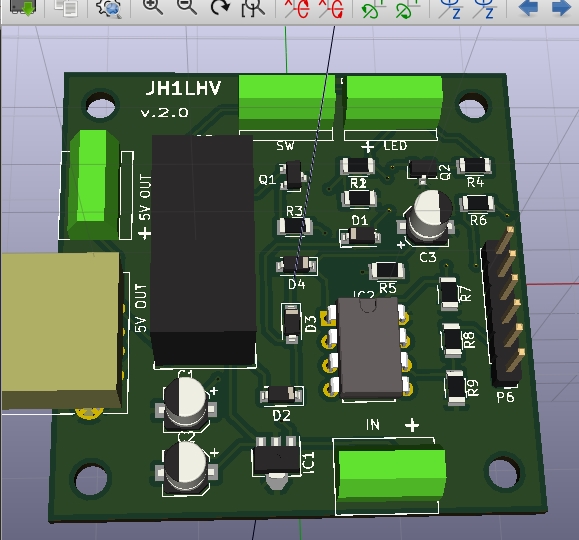Rotate Z clockwise using second blue icon
This screenshot has height=540, width=579.
click(x=484, y=8)
